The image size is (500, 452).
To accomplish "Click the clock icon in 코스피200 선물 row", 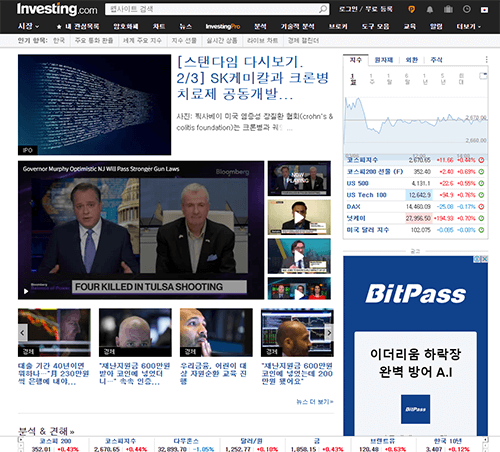I will [481, 172].
